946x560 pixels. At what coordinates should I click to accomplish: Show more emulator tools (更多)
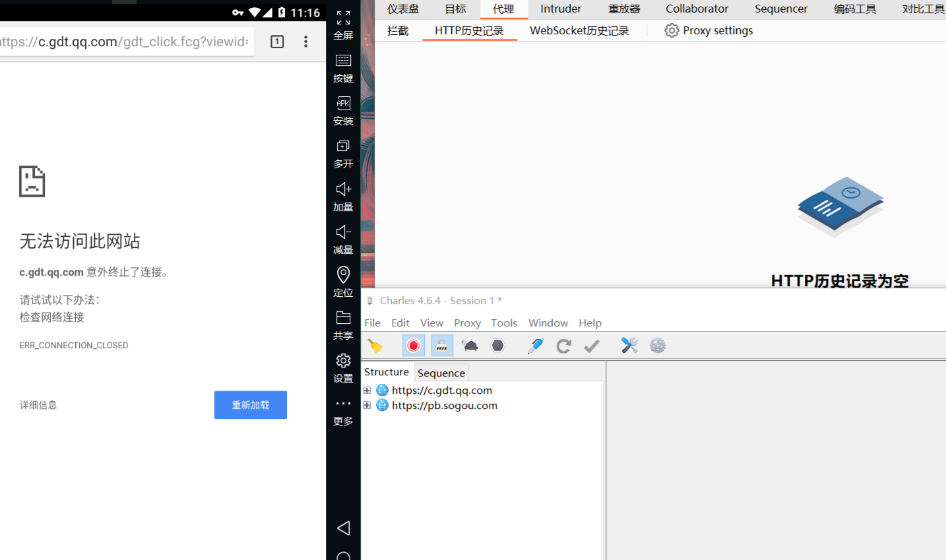click(343, 412)
